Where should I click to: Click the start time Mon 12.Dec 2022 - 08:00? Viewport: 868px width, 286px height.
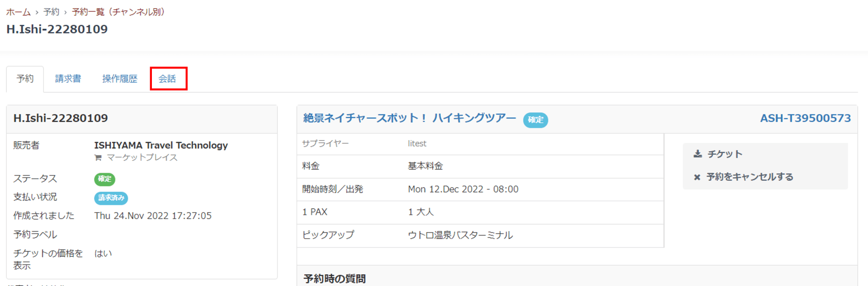[x=463, y=189]
